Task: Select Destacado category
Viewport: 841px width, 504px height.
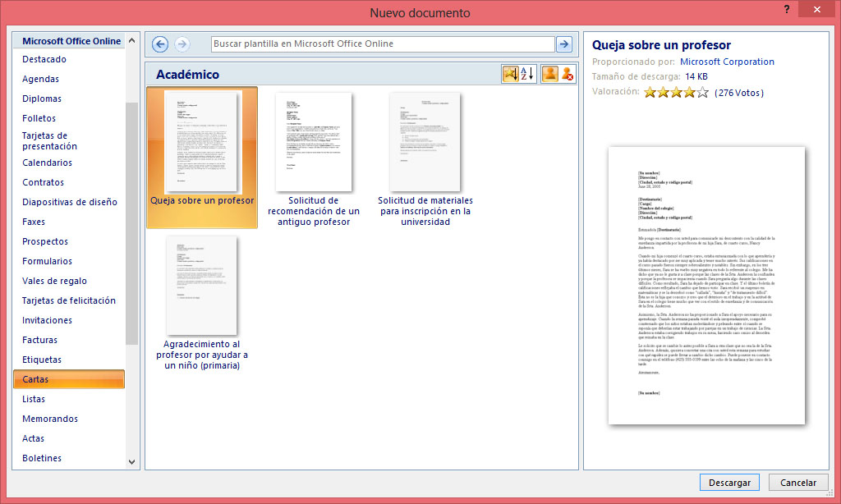Action: [44, 60]
